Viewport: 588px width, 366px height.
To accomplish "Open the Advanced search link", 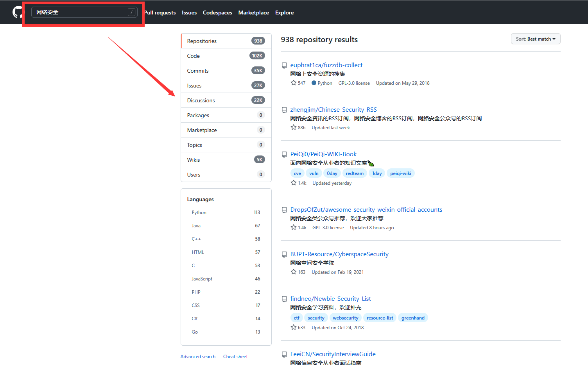I will pos(198,356).
